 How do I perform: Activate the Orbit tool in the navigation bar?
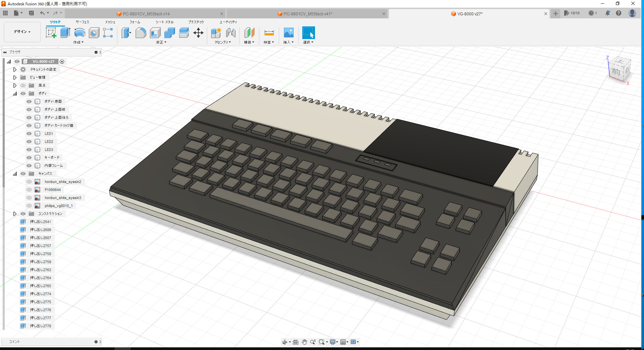pos(285,342)
